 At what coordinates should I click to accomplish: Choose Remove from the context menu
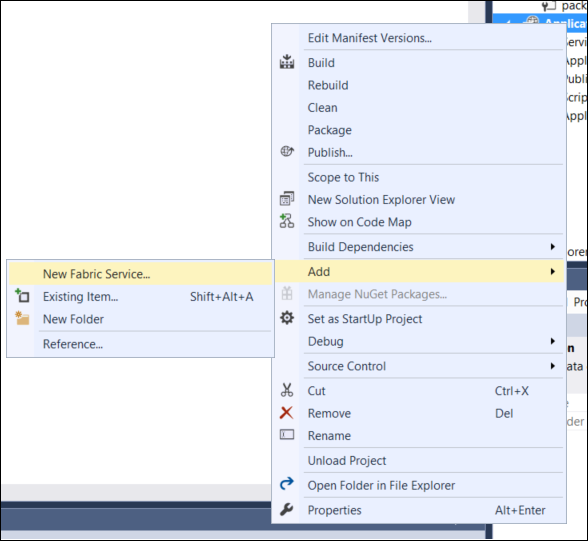point(419,413)
